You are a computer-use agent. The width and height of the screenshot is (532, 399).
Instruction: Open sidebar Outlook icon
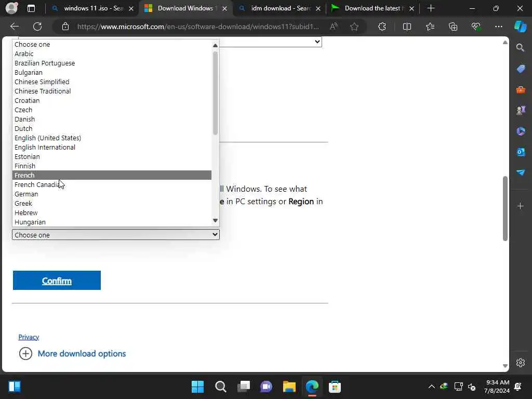click(x=521, y=152)
